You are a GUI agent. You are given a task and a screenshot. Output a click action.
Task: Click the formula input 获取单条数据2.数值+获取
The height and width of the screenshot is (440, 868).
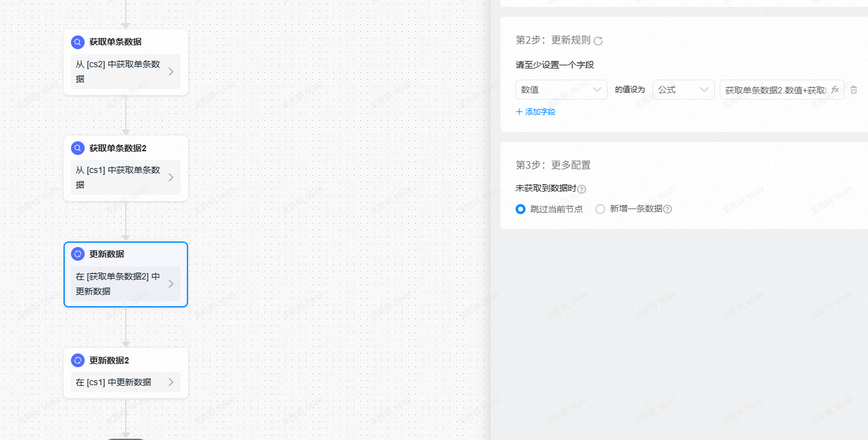[x=782, y=90]
